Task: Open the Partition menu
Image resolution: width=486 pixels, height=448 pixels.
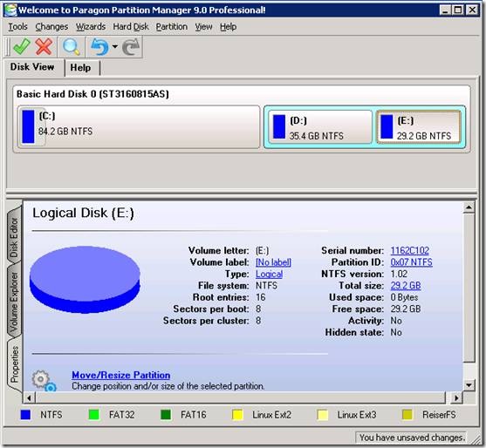Action: 171,27
